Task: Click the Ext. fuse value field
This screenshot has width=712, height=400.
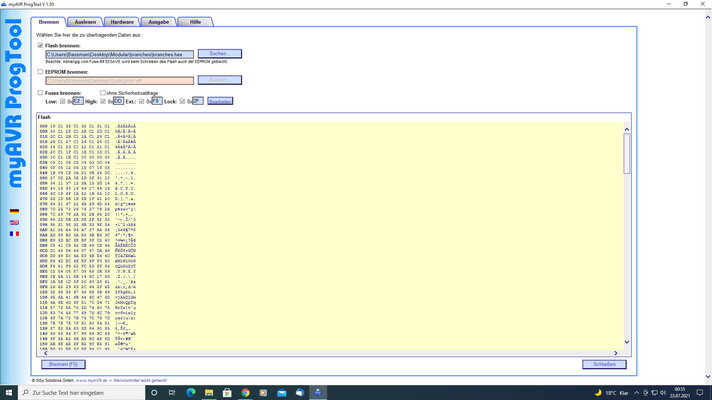Action: [157, 101]
